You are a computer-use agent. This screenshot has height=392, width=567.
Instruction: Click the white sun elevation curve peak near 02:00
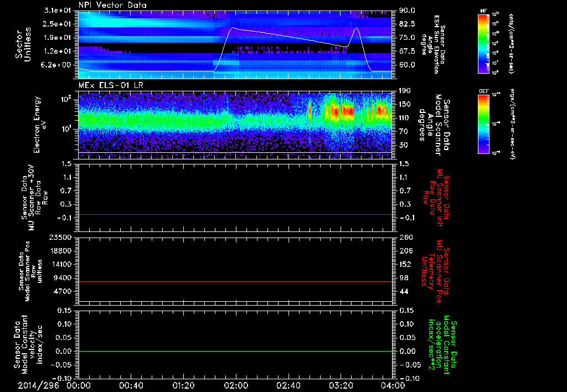click(233, 28)
